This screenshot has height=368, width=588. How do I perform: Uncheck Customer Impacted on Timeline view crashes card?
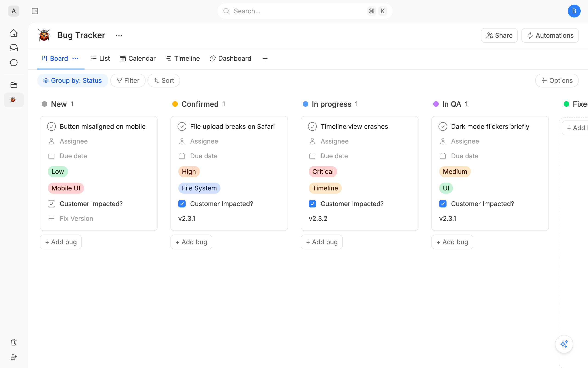(x=312, y=204)
